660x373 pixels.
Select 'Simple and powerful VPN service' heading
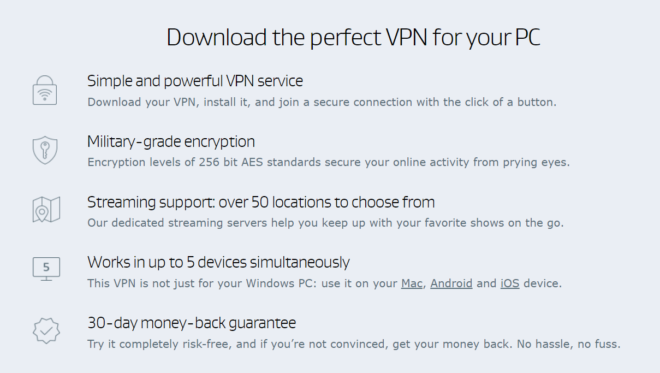(x=195, y=81)
